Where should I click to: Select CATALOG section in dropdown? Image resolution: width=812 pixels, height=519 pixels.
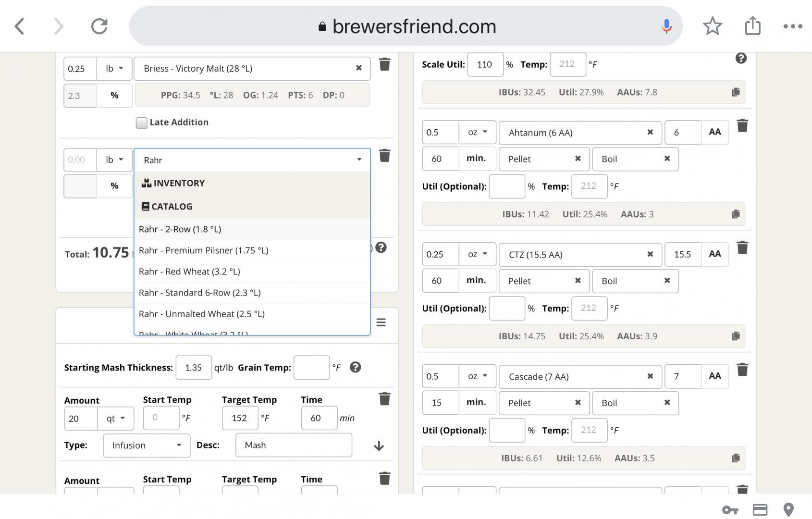[252, 207]
